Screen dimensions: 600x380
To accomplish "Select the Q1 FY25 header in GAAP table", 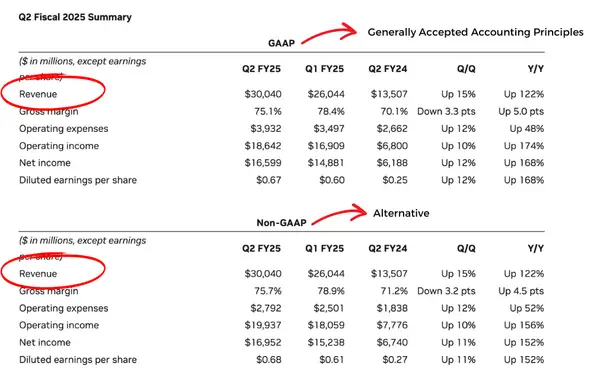I will (324, 69).
